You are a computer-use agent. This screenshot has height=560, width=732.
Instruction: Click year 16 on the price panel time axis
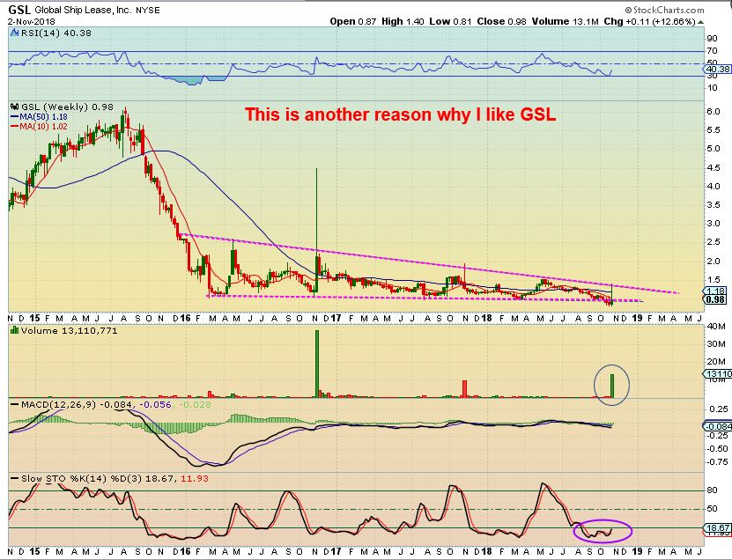pos(185,318)
